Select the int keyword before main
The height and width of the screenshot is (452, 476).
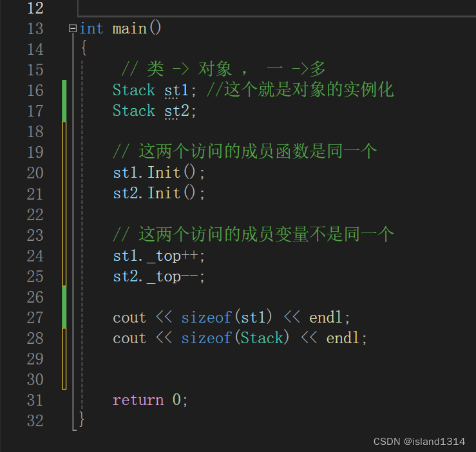point(91,29)
